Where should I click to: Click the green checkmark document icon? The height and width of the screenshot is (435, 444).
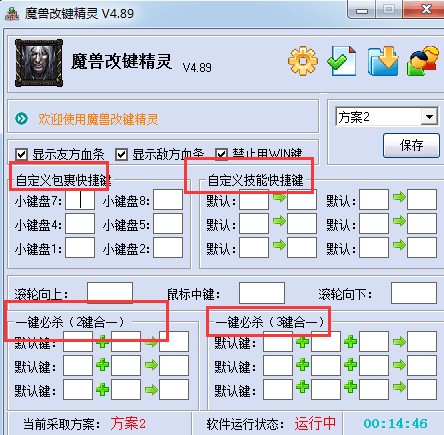(x=342, y=61)
